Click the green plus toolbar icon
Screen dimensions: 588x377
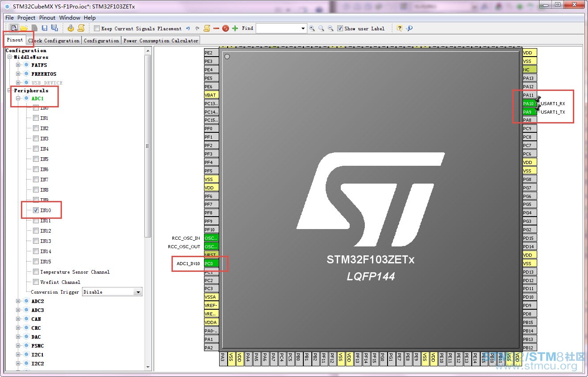pos(235,29)
